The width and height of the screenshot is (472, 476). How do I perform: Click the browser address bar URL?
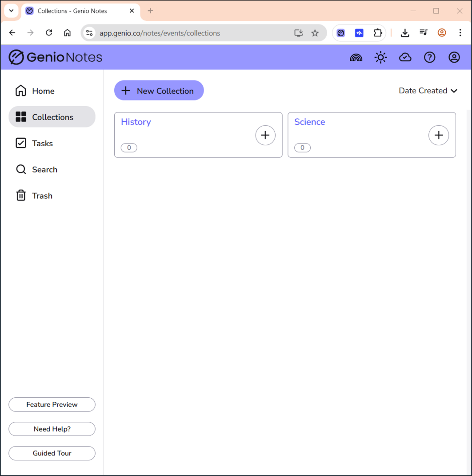click(x=178, y=33)
